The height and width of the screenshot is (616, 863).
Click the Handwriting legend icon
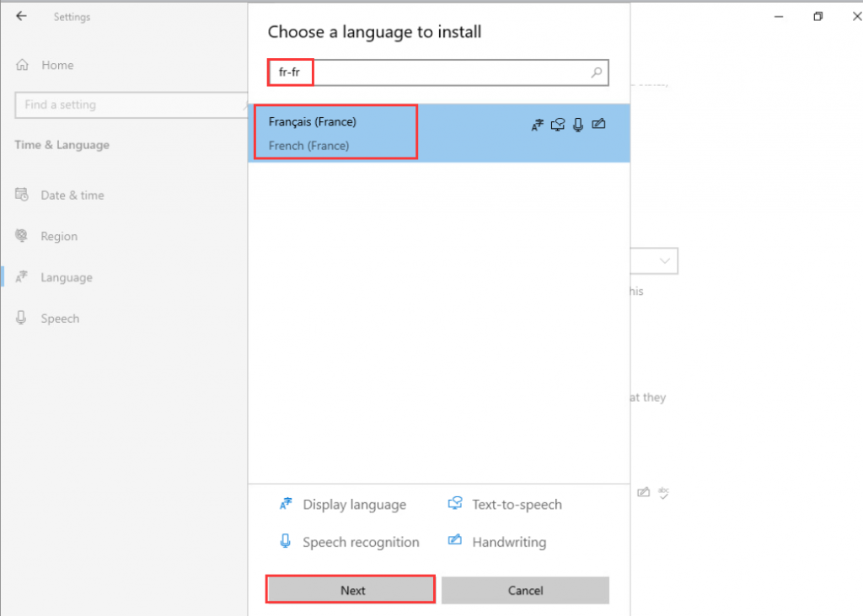(x=455, y=541)
